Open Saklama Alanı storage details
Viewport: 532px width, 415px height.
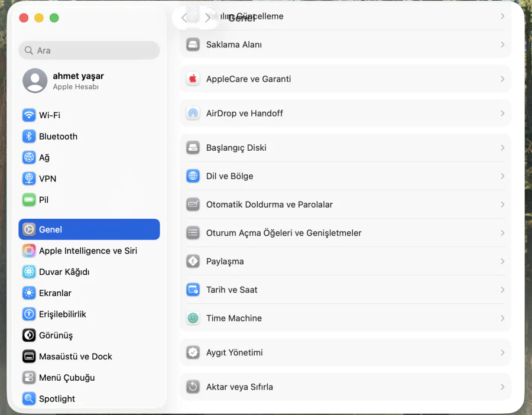pyautogui.click(x=345, y=44)
